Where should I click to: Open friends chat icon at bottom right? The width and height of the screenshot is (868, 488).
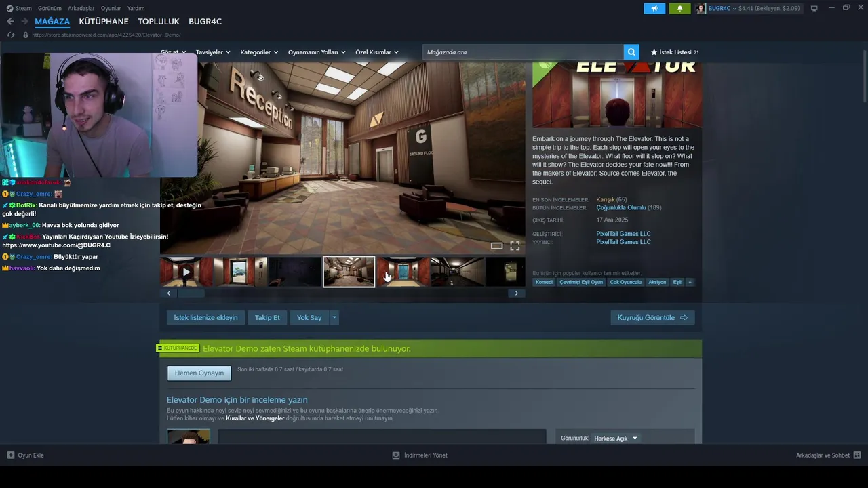click(857, 455)
